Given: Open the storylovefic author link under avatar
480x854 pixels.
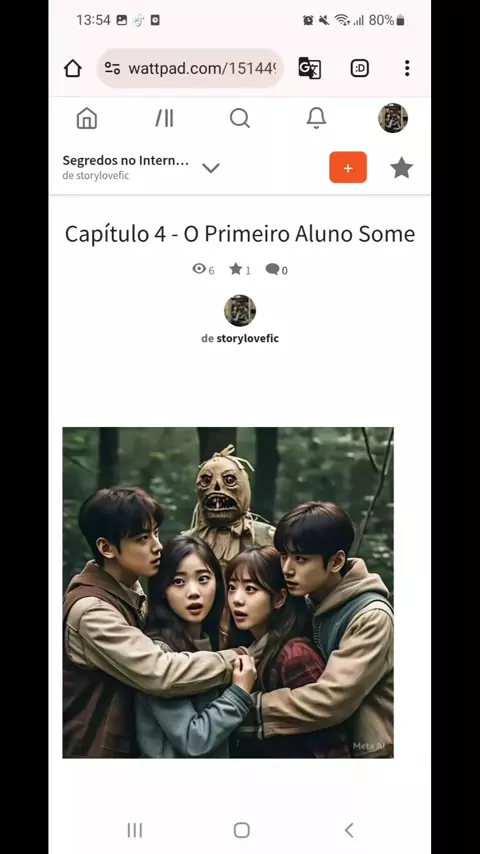Looking at the screenshot, I should pyautogui.click(x=240, y=338).
